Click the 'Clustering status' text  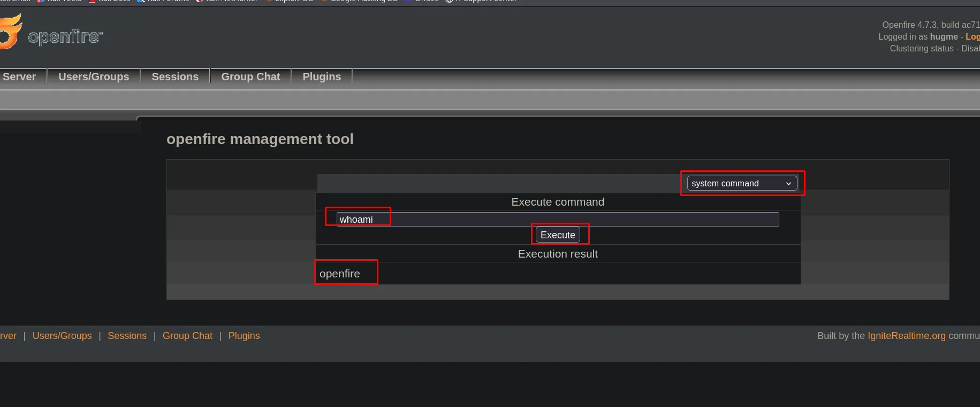point(922,48)
